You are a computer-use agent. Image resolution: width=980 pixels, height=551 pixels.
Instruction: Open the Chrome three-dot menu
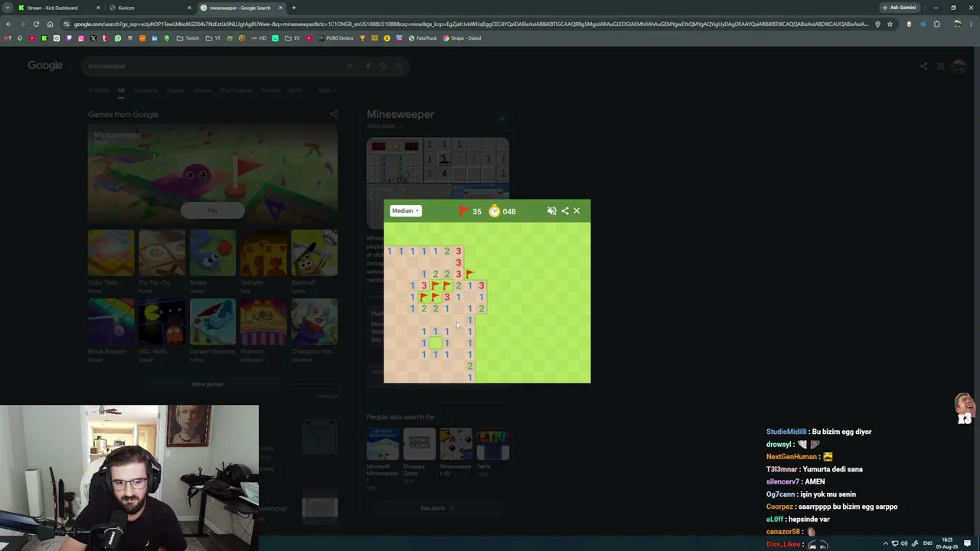point(971,24)
